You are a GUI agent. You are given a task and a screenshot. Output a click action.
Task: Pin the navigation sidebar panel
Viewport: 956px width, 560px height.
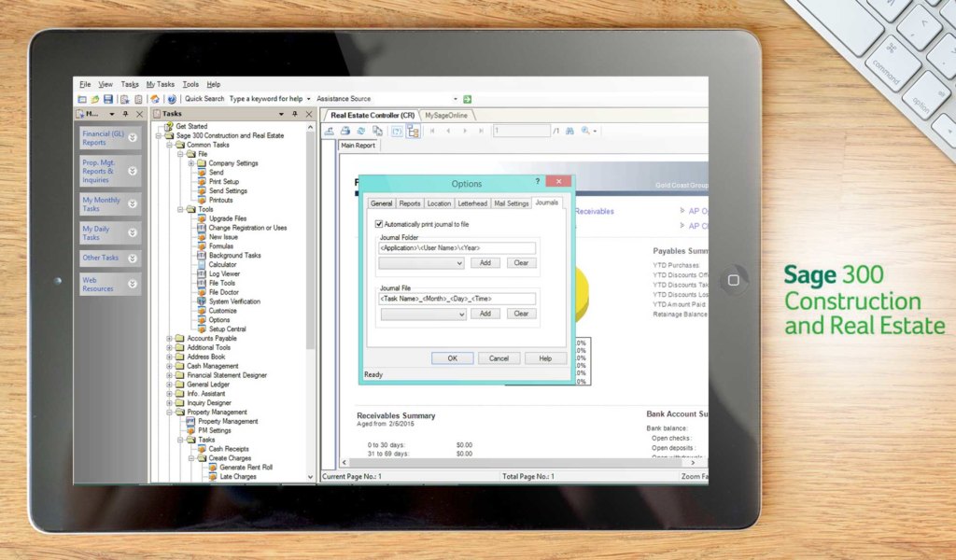125,113
